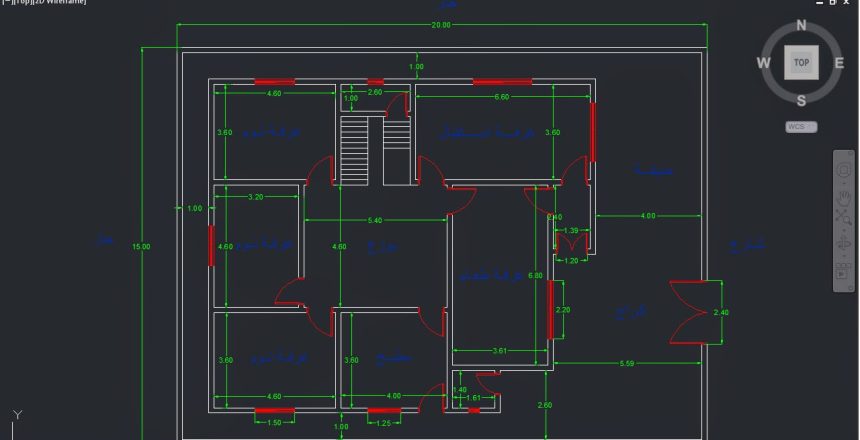
Task: Select the 6.80 vertical dimension text
Action: (x=535, y=275)
